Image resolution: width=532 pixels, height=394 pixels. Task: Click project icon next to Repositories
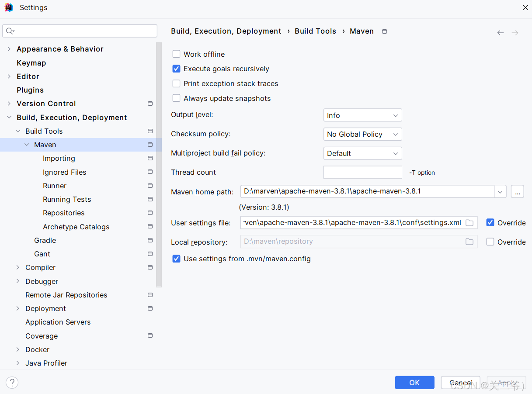pyautogui.click(x=150, y=213)
